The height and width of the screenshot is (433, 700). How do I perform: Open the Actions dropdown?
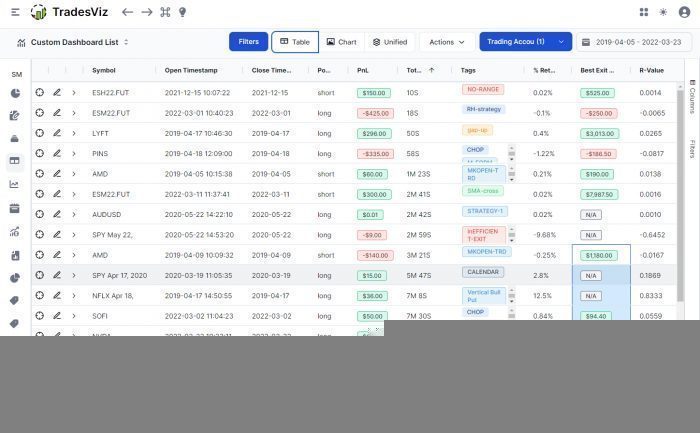point(446,42)
